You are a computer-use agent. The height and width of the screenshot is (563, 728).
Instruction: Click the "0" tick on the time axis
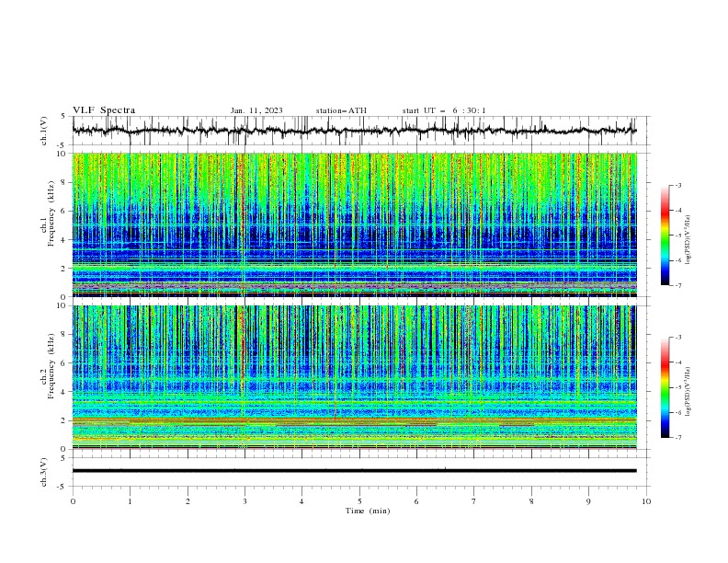pyautogui.click(x=73, y=501)
